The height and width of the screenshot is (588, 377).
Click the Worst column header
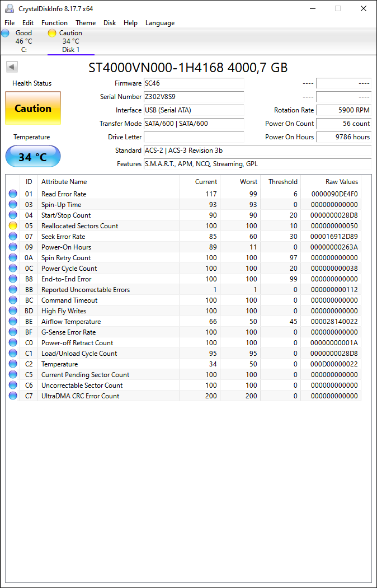240,181
